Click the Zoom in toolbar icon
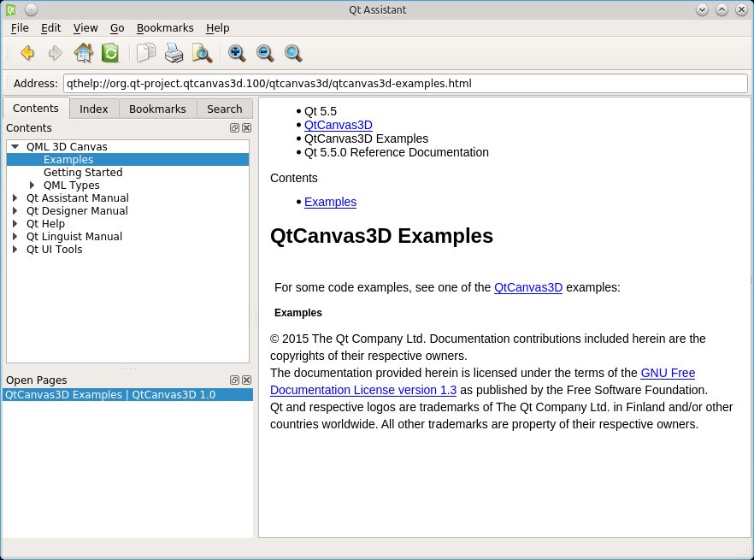 [x=237, y=54]
